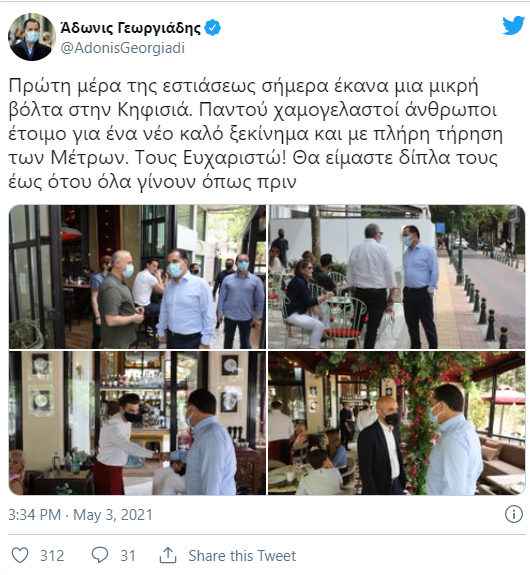The height and width of the screenshot is (575, 530).
Task: Open the @AdonisGeorgiadi handle link
Action: click(x=123, y=48)
